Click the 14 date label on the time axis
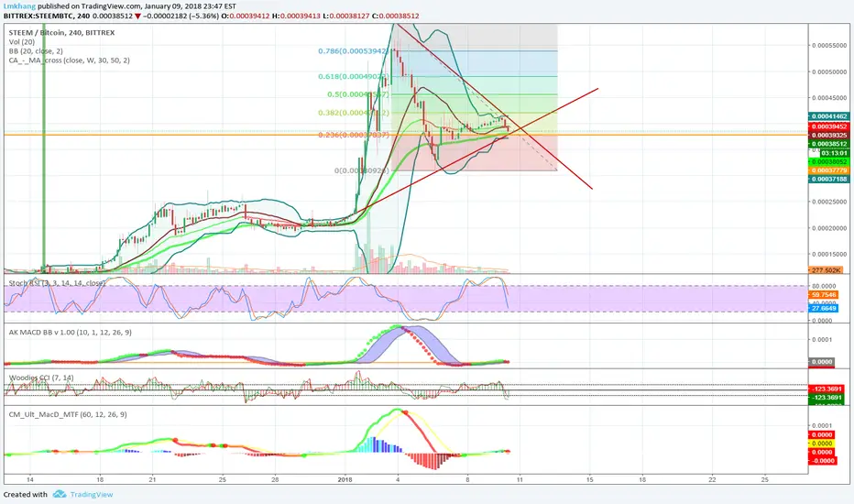 [30, 480]
